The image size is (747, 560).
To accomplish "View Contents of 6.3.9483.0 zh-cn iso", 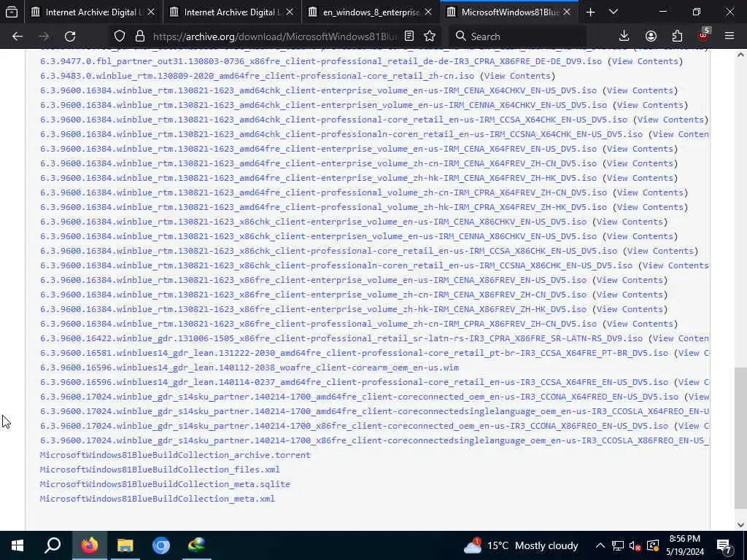I will pyautogui.click(x=517, y=76).
